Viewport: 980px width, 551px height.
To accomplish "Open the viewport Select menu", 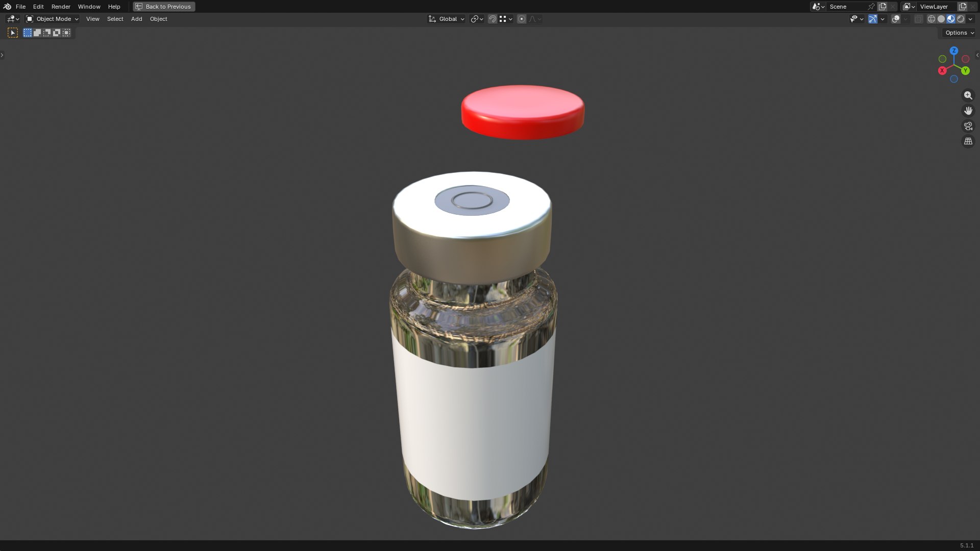I will coord(115,19).
